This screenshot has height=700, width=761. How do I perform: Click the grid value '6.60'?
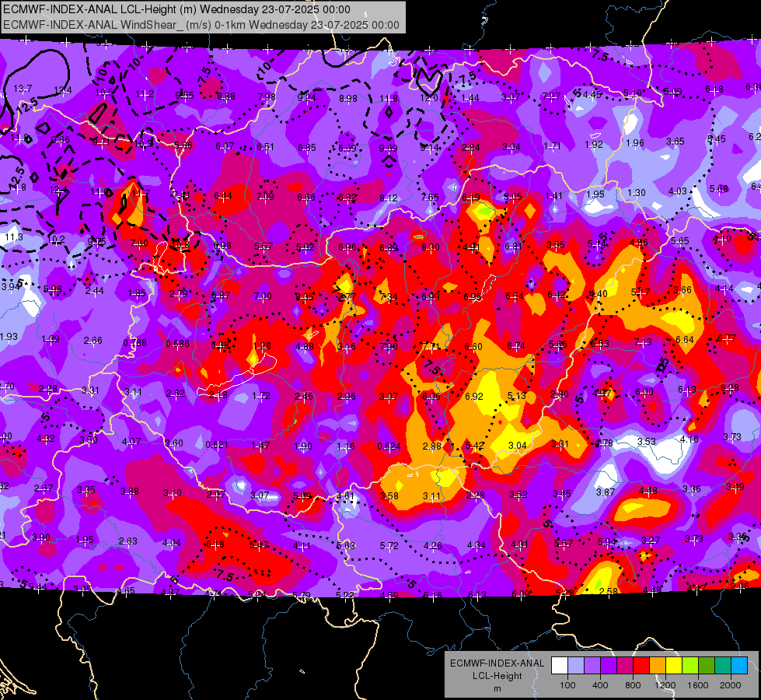click(x=473, y=346)
